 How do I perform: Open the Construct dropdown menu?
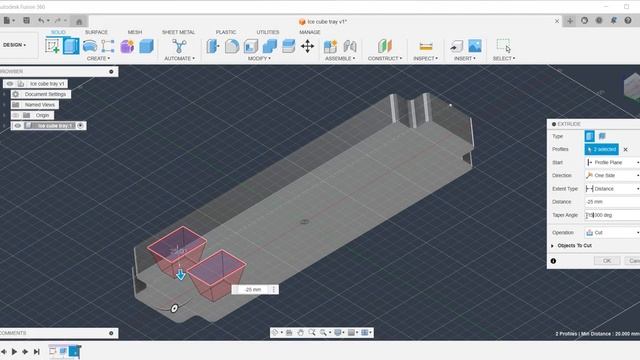(x=385, y=59)
